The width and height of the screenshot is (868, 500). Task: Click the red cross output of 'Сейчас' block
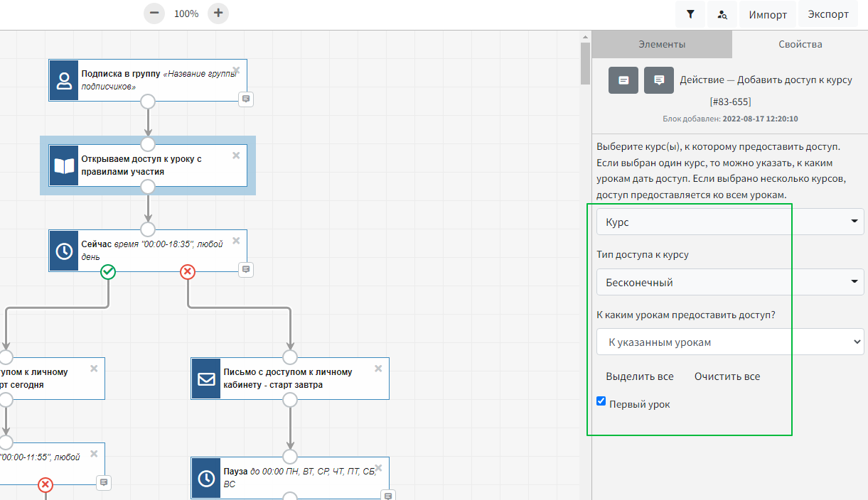click(188, 271)
